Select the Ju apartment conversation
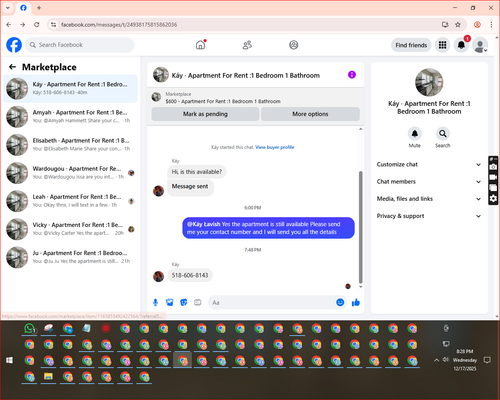 click(70, 257)
